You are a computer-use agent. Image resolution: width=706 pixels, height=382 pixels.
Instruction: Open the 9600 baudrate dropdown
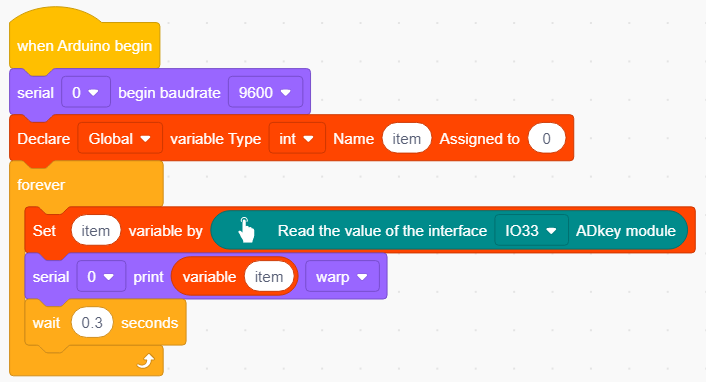click(265, 92)
